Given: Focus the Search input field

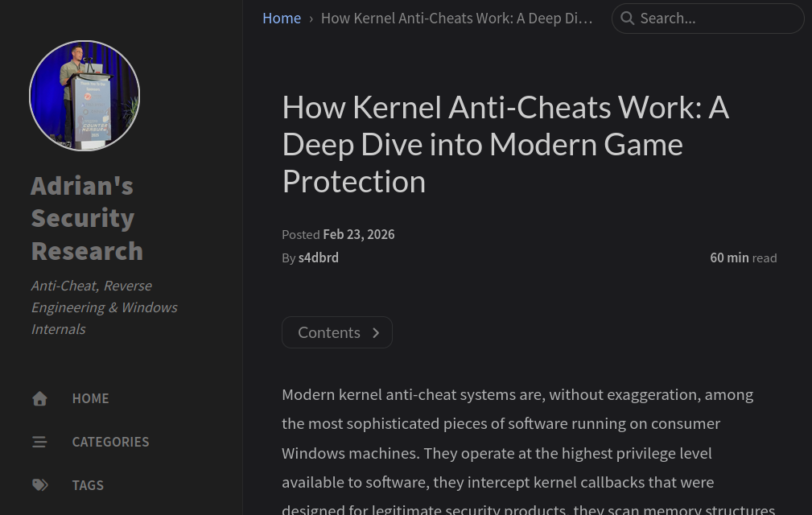Looking at the screenshot, I should pyautogui.click(x=716, y=19).
